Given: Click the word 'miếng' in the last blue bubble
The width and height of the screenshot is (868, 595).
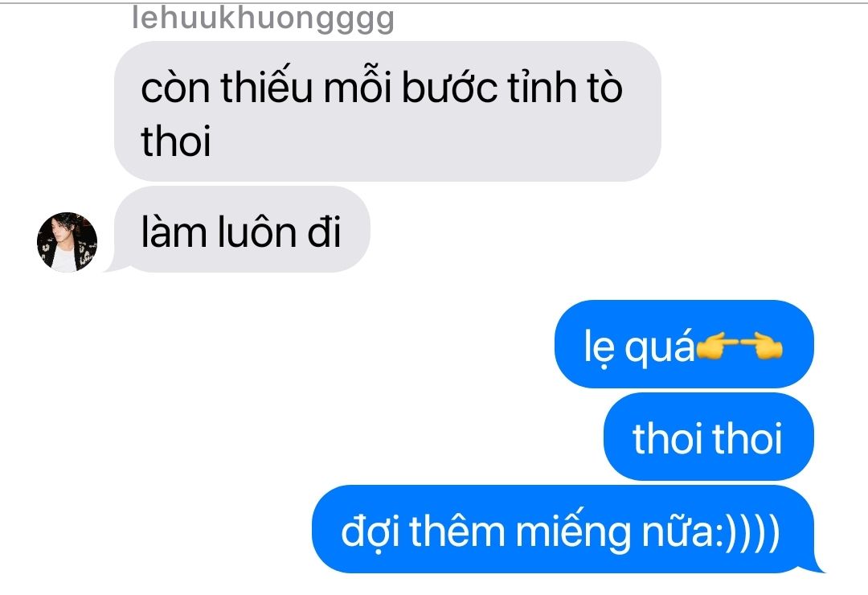Looking at the screenshot, I should point(573,533).
